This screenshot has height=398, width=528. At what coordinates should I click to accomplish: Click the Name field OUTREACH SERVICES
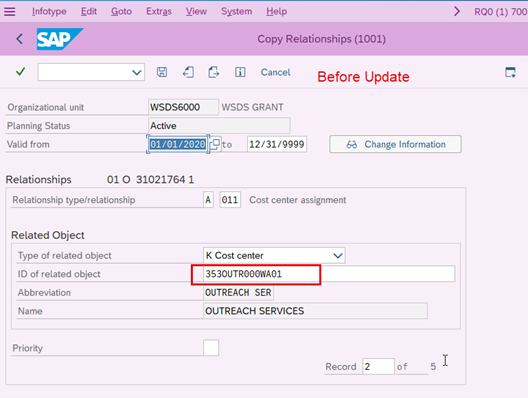pos(316,311)
